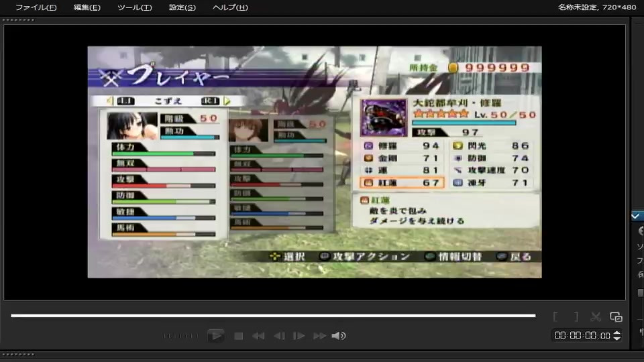This screenshot has width=644, height=362.
Task: Click the video preview image
Action: pos(315,162)
